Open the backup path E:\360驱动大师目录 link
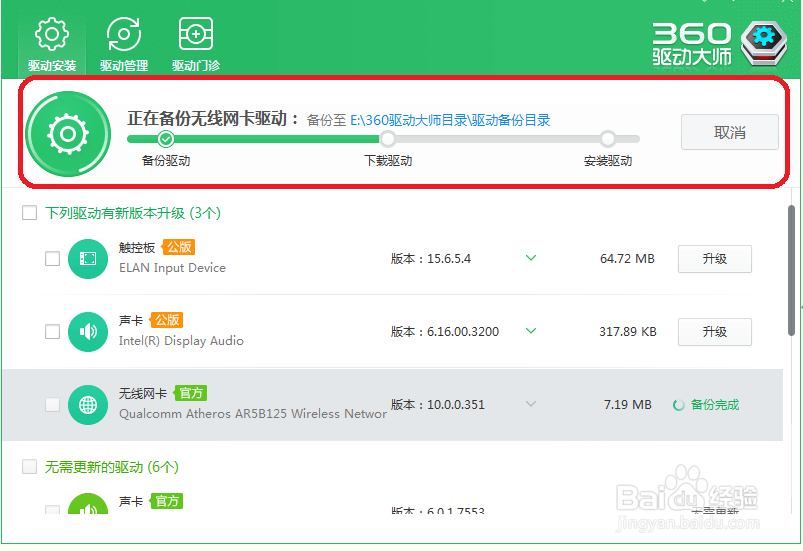Screen dimensions: 803x551 450,120
